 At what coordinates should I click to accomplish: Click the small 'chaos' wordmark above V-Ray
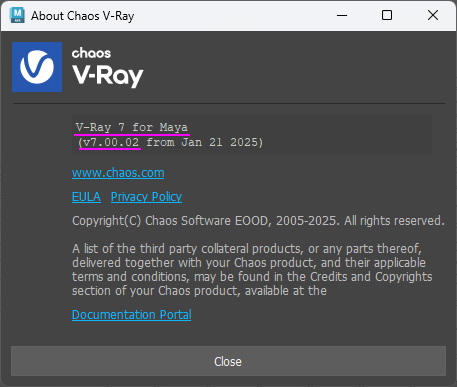click(91, 53)
